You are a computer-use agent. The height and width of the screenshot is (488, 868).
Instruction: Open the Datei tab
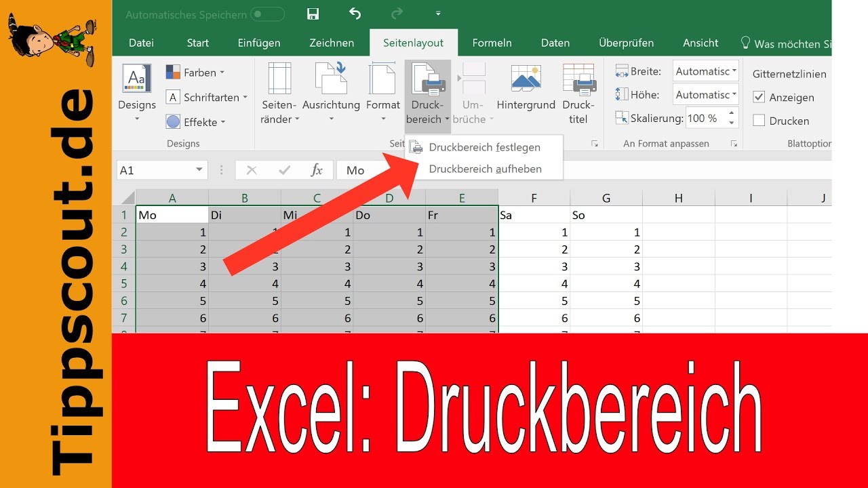(141, 43)
